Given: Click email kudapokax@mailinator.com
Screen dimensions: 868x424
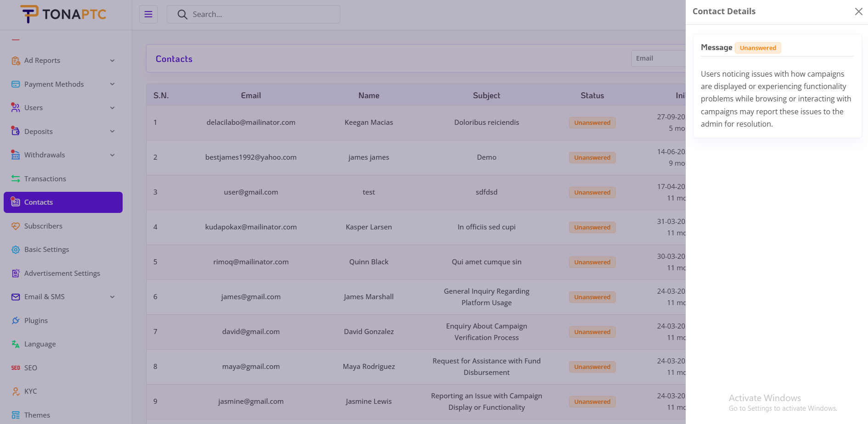Looking at the screenshot, I should (x=251, y=227).
